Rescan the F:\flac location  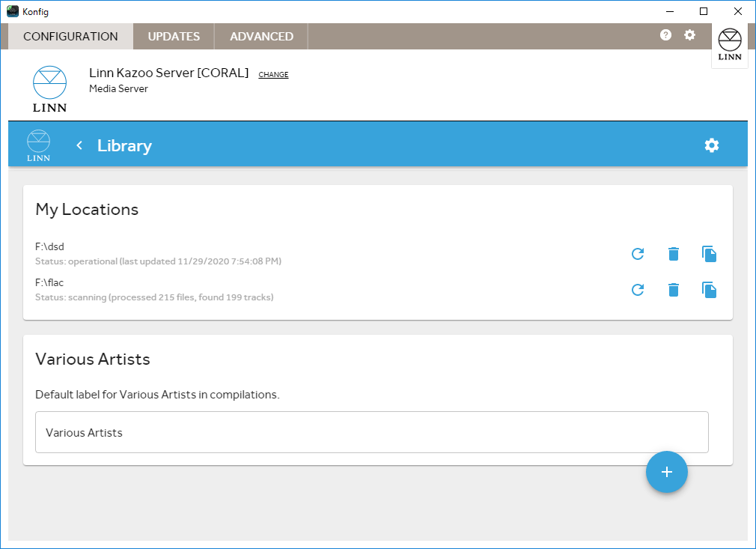pos(638,290)
